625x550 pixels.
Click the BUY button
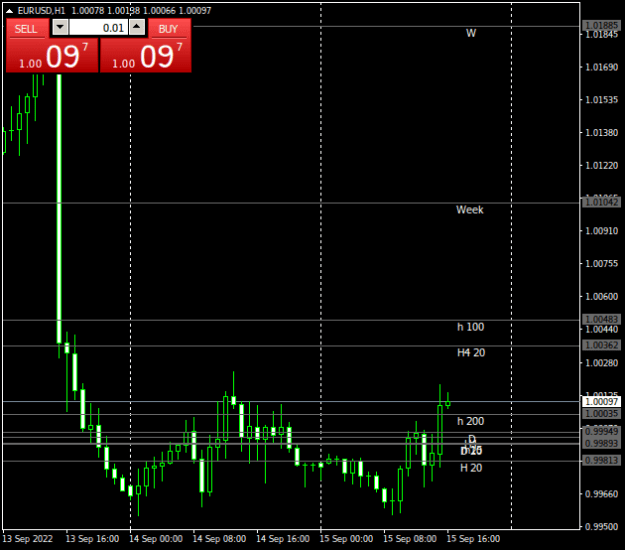pyautogui.click(x=168, y=29)
